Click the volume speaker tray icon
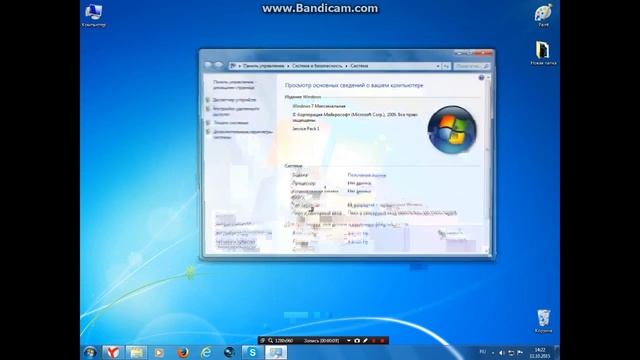640x360 pixels. tap(502, 353)
